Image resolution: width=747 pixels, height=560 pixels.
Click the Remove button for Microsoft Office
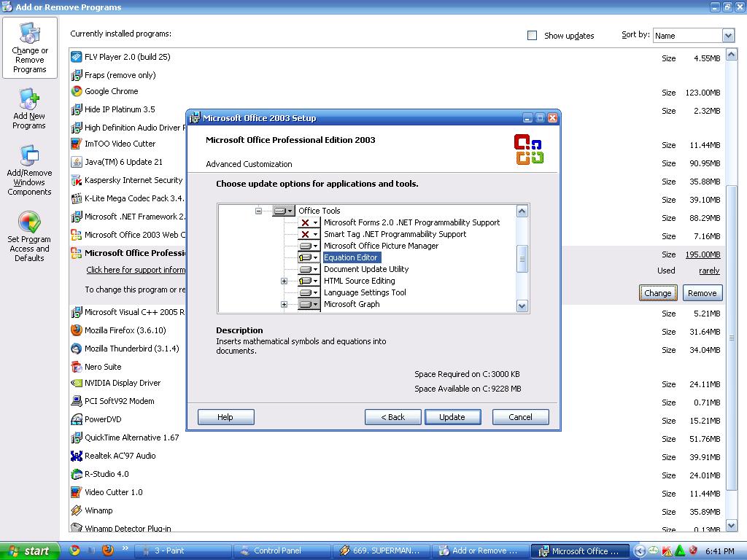coord(703,293)
